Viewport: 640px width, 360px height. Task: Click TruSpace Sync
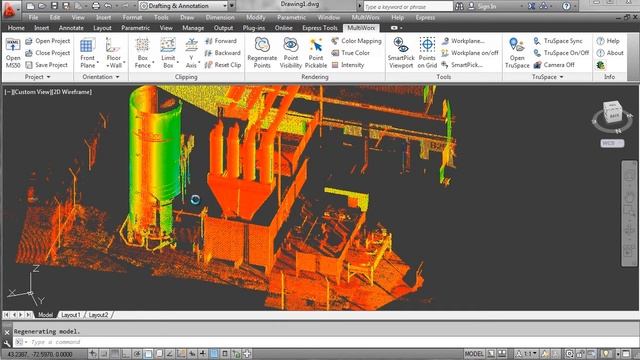[x=558, y=41]
